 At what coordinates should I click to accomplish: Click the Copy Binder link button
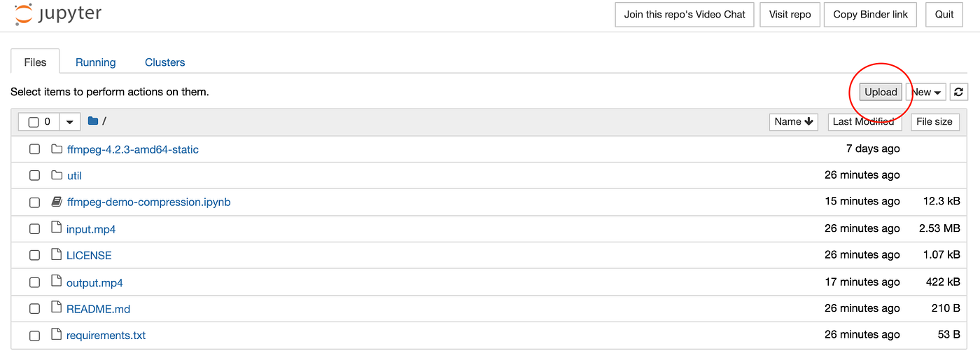[870, 15]
